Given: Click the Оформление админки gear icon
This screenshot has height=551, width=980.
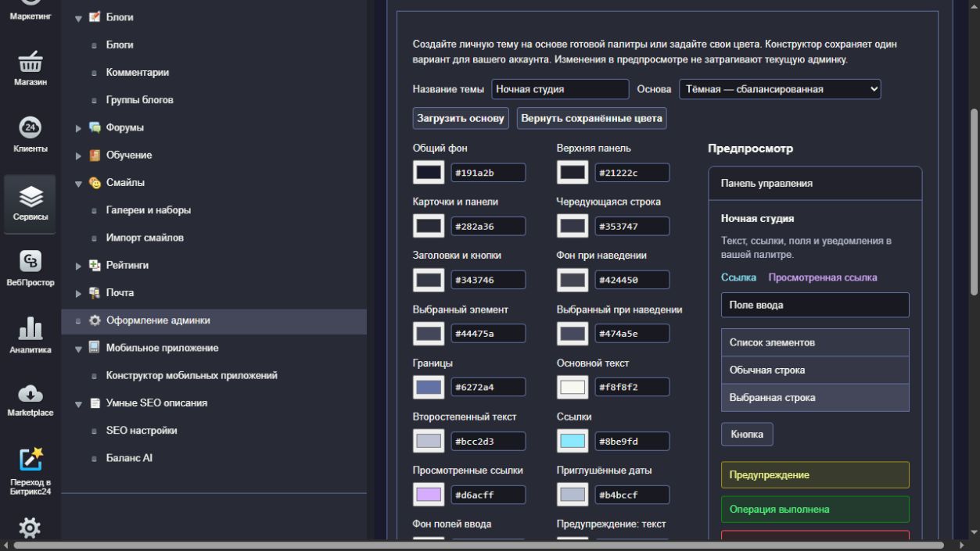Looking at the screenshot, I should click(x=95, y=320).
